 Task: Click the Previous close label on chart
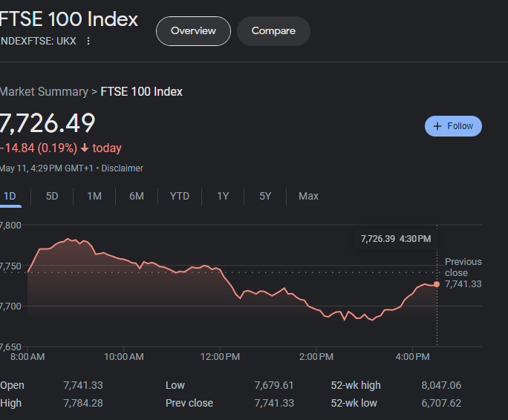tap(463, 267)
